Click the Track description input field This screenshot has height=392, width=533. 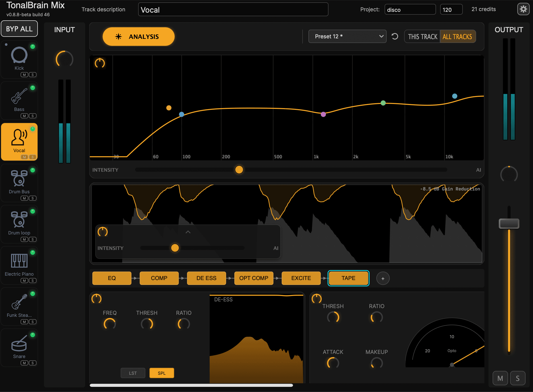point(233,10)
